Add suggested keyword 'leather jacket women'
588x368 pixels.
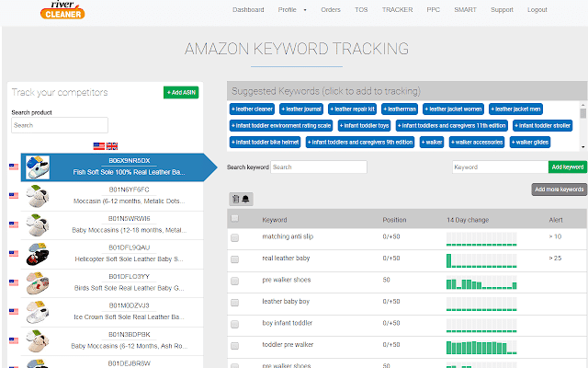point(453,109)
